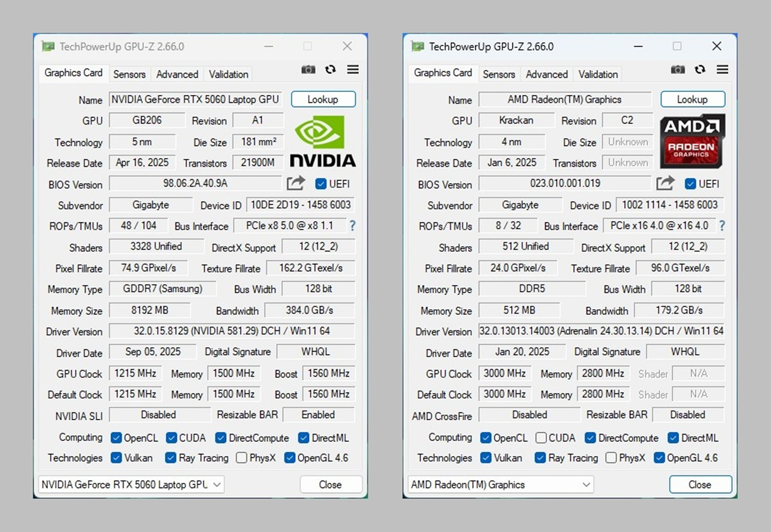This screenshot has height=532, width=771.
Task: Click bus interface question mark in NVIDIA window
Action: click(x=352, y=225)
